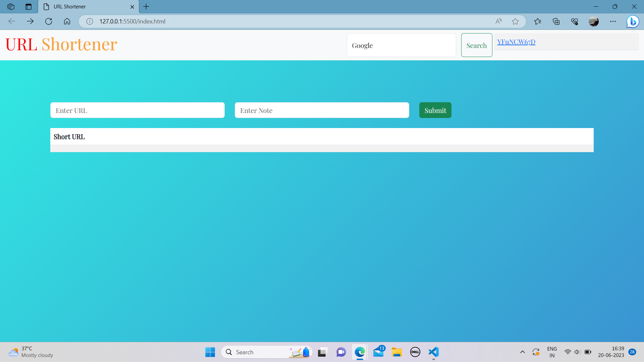Go back to the previous page
The height and width of the screenshot is (362, 644).
[x=12, y=21]
